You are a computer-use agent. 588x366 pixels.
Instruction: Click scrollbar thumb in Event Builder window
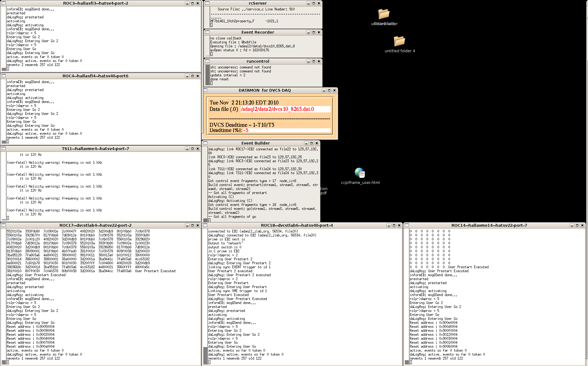[x=205, y=220]
